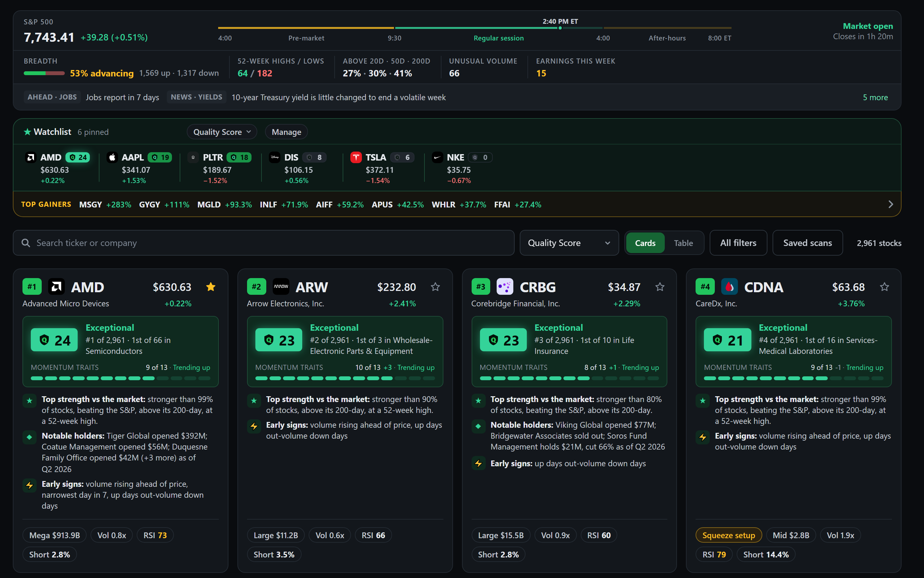The height and width of the screenshot is (578, 924).
Task: Click the AHEAD · JOBS tag
Action: click(52, 97)
